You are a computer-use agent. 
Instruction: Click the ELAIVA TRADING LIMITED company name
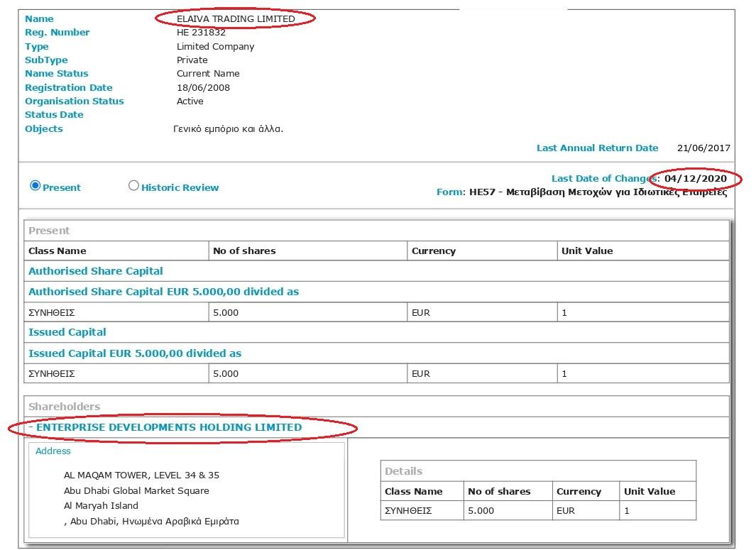[x=236, y=18]
